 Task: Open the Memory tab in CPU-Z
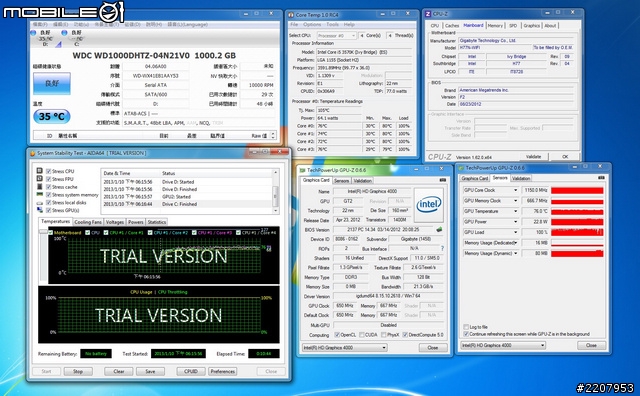pyautogui.click(x=495, y=25)
